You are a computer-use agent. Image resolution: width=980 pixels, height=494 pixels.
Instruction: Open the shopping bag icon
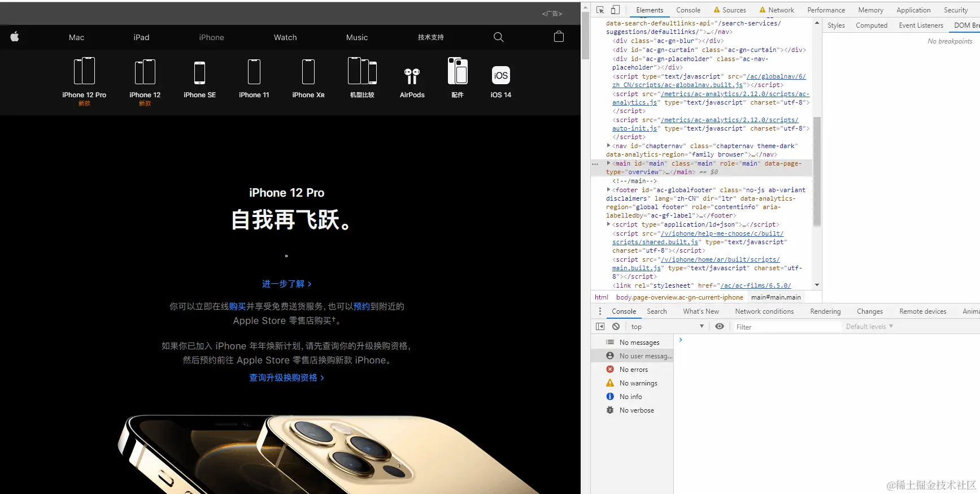[559, 37]
